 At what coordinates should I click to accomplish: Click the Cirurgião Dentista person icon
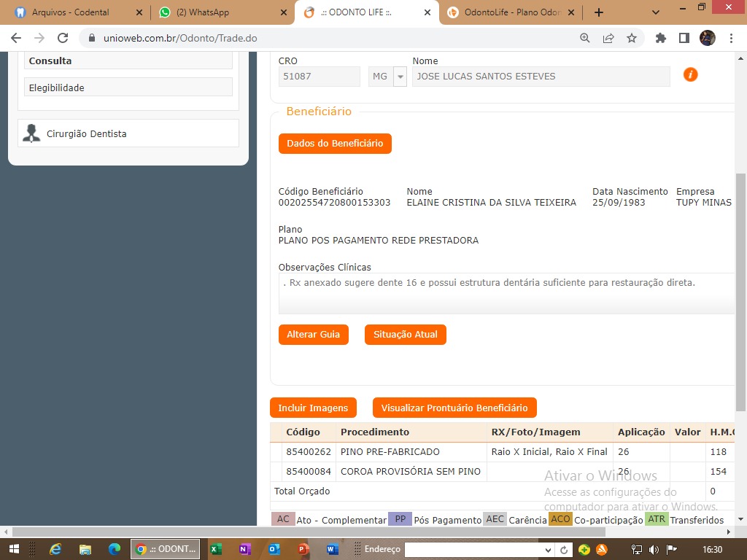[31, 133]
